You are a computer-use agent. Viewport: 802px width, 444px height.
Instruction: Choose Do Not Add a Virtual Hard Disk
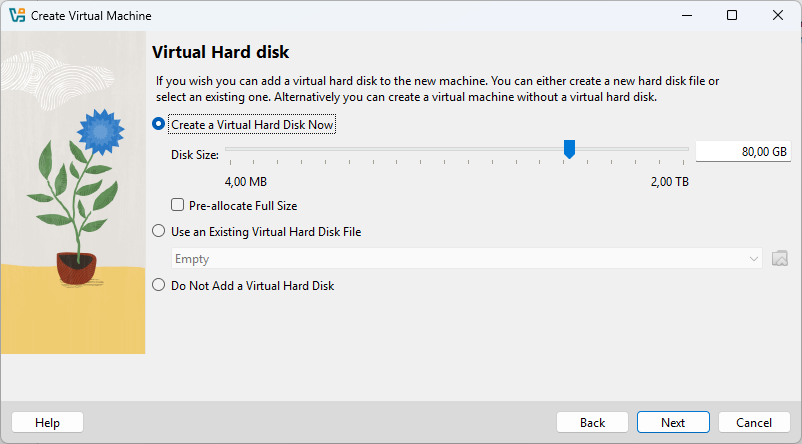[x=159, y=285]
